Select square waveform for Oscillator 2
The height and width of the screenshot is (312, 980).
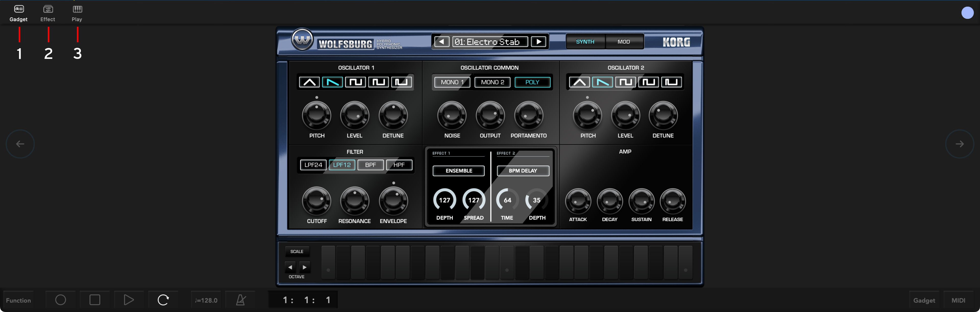[x=626, y=82]
